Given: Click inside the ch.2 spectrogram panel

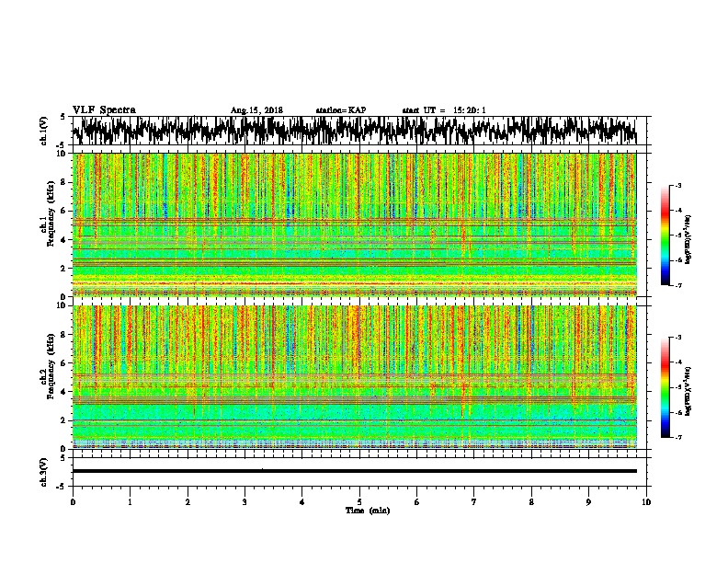Looking at the screenshot, I should 354,377.
